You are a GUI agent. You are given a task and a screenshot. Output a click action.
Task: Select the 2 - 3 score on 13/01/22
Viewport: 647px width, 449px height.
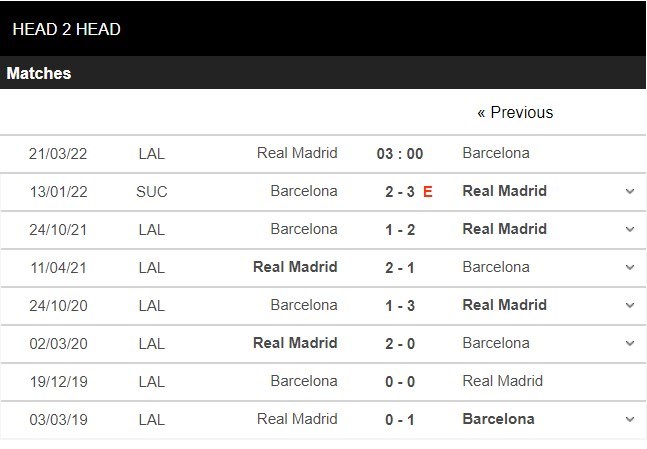(x=400, y=191)
